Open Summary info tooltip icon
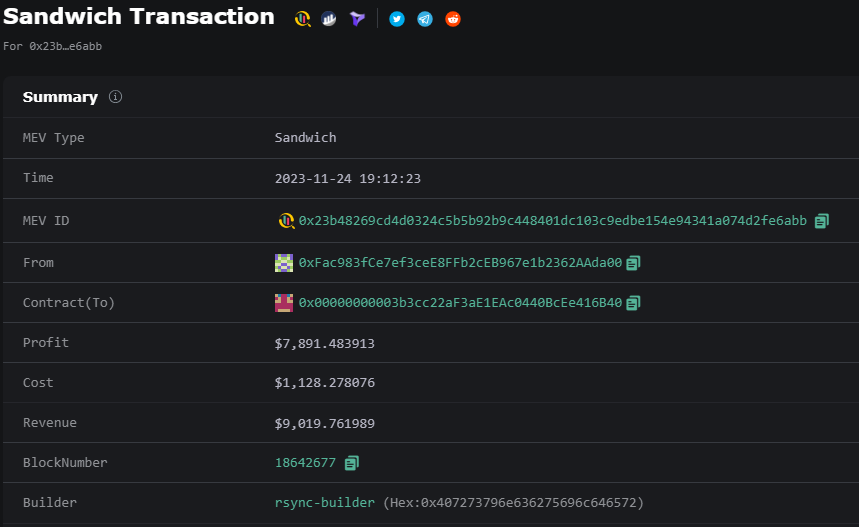Viewport: 859px width, 527px height. point(115,97)
